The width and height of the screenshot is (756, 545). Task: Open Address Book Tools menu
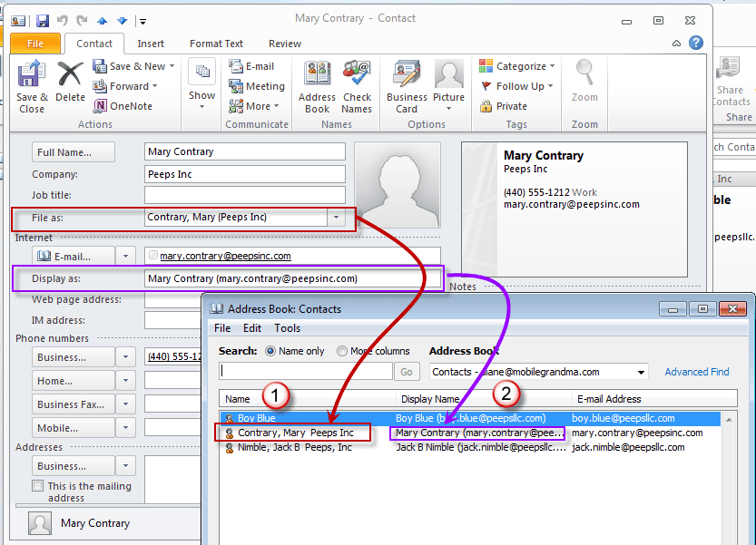(x=288, y=328)
